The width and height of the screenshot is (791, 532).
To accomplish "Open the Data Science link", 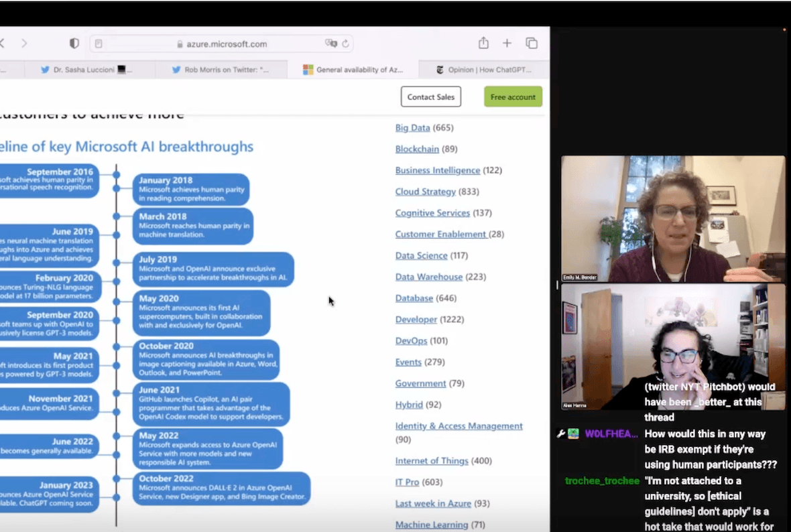I will click(422, 255).
